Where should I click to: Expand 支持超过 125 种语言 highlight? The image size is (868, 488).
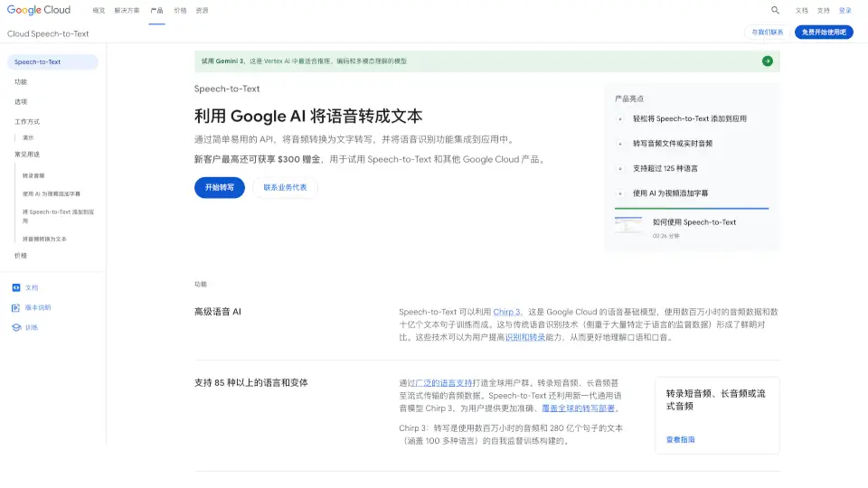(x=665, y=168)
